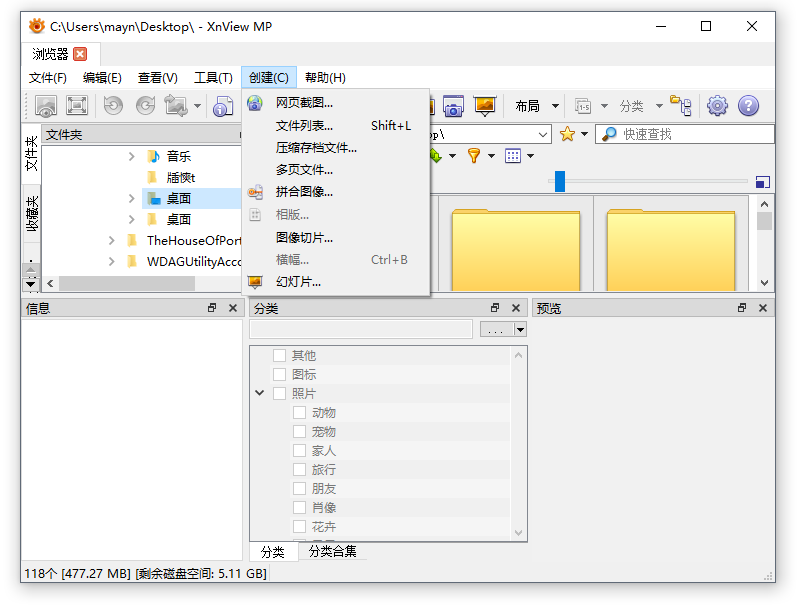798x606 pixels.
Task: Click the help question mark icon
Action: click(x=748, y=106)
